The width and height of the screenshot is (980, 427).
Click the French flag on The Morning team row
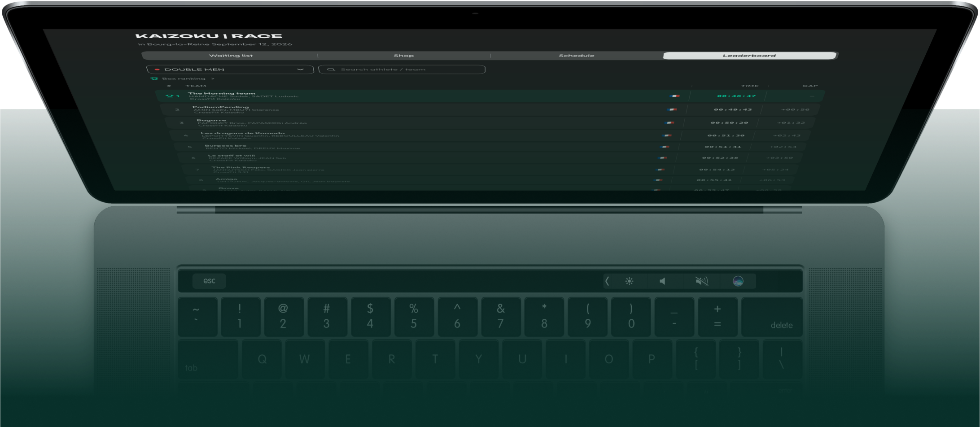tap(674, 96)
